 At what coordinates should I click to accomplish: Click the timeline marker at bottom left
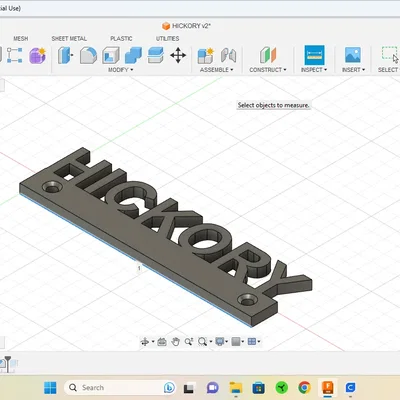pyautogui.click(x=7, y=364)
